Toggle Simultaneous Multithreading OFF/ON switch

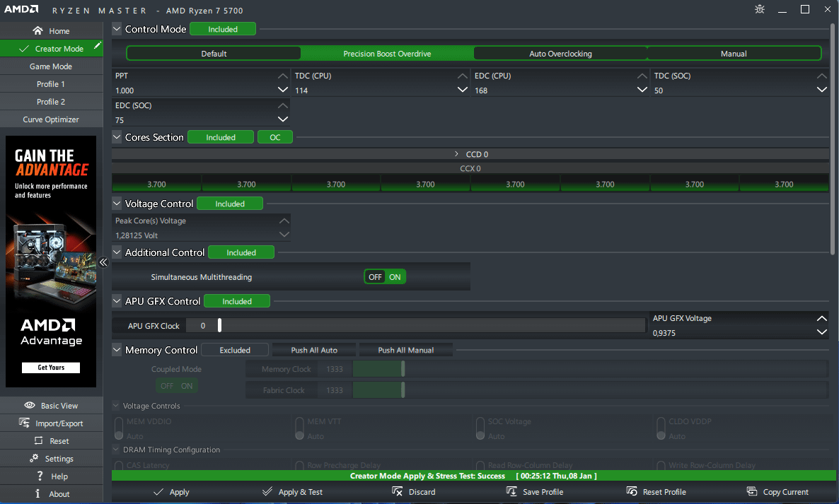point(385,277)
